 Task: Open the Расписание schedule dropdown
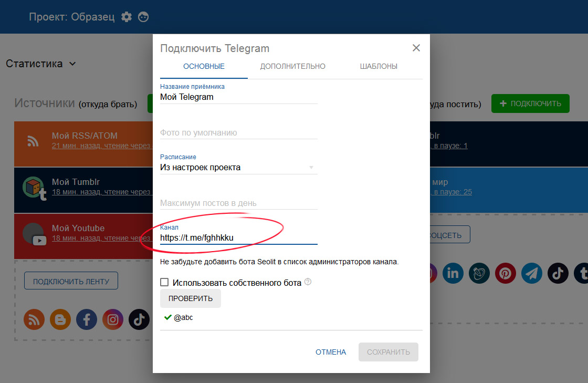238,168
